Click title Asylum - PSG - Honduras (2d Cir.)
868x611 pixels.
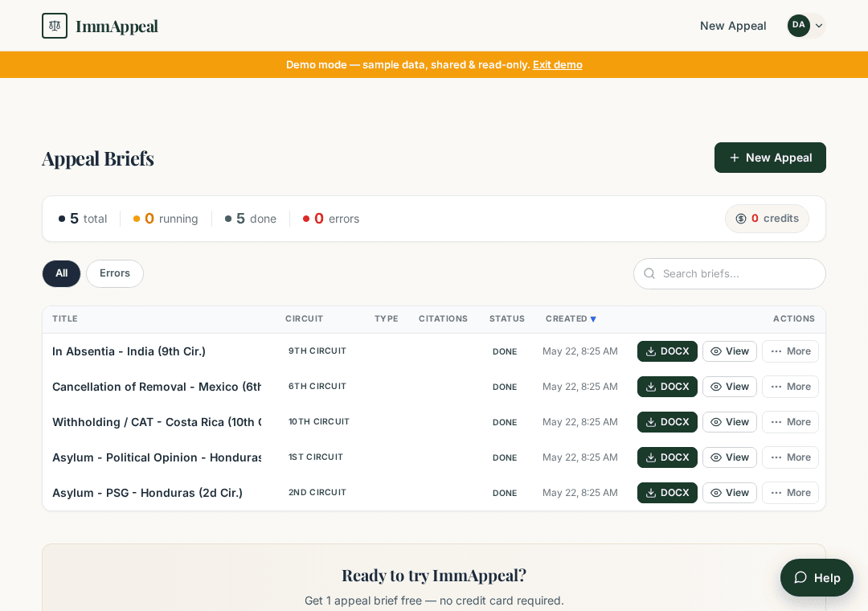tap(147, 493)
